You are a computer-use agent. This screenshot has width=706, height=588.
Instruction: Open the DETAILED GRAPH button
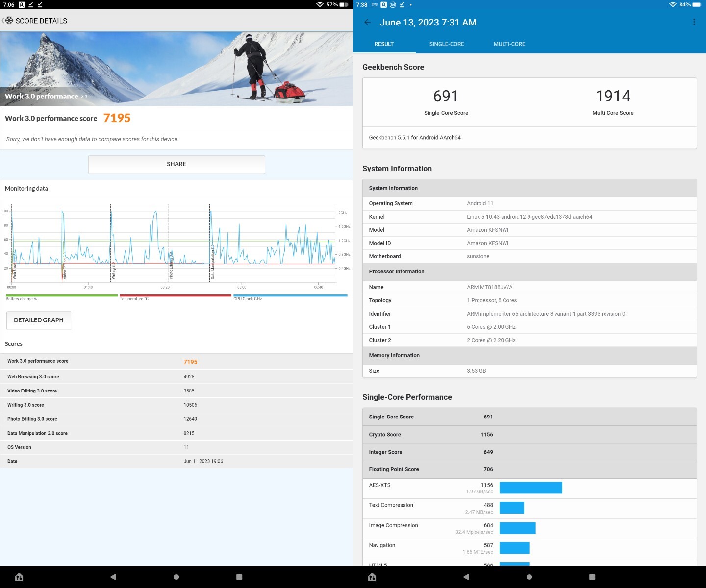[39, 320]
